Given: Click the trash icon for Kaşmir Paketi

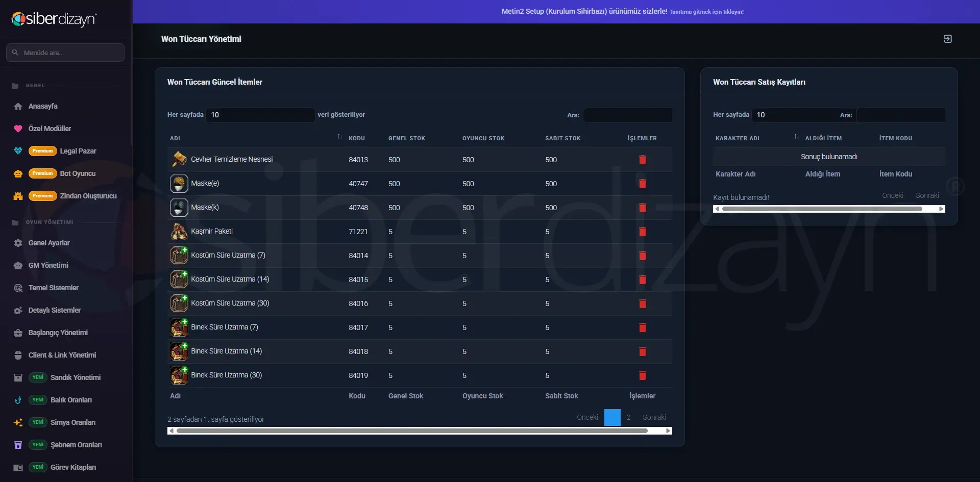Looking at the screenshot, I should [x=643, y=232].
